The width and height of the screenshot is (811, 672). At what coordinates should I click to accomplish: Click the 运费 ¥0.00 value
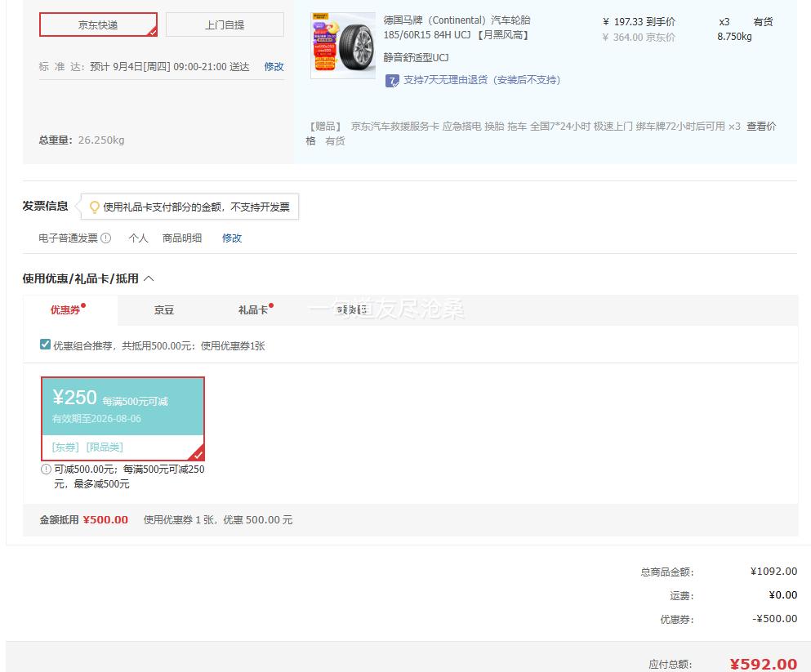pos(783,595)
